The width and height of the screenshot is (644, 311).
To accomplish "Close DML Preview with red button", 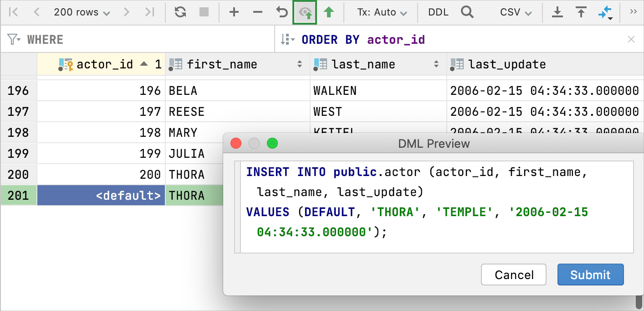I will coord(236,144).
